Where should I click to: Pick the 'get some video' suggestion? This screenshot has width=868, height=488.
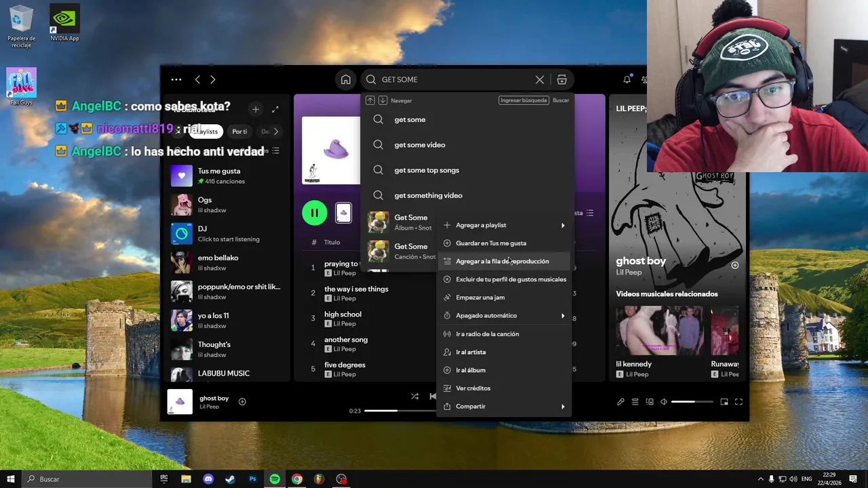pyautogui.click(x=467, y=144)
